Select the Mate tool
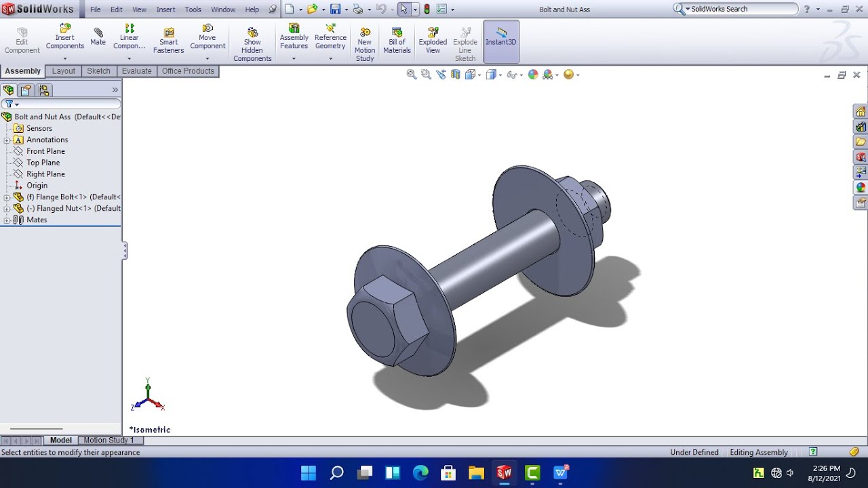868x488 pixels. pyautogui.click(x=98, y=37)
